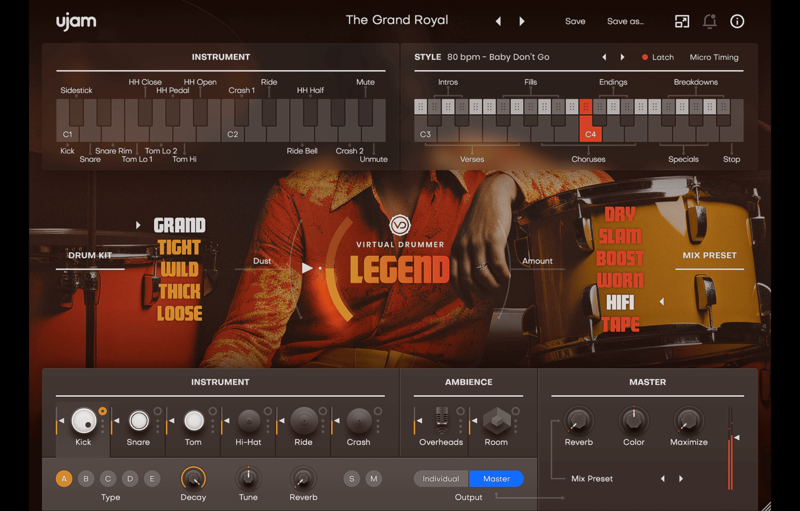The width and height of the screenshot is (800, 511).
Task: Go to previous preset arrow
Action: [x=498, y=21]
